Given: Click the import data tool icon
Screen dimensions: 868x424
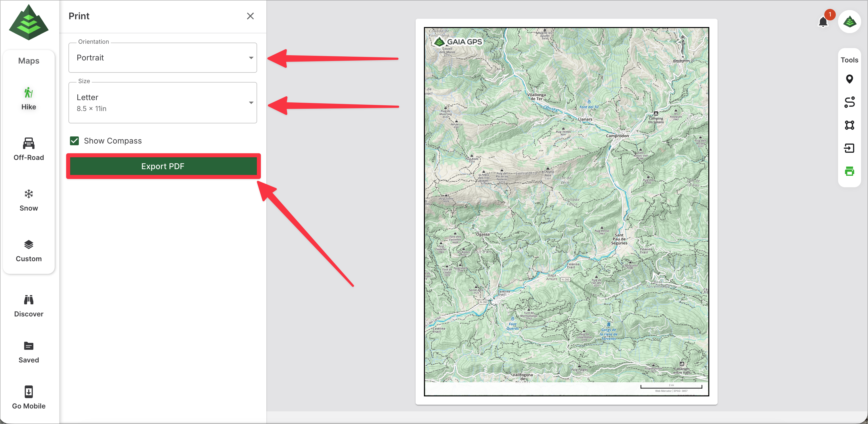Looking at the screenshot, I should (849, 148).
